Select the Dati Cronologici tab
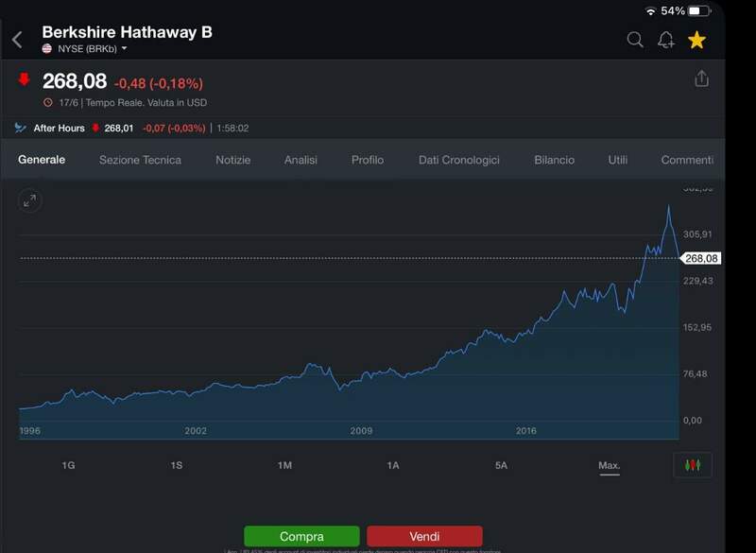This screenshot has width=756, height=553. tap(458, 160)
